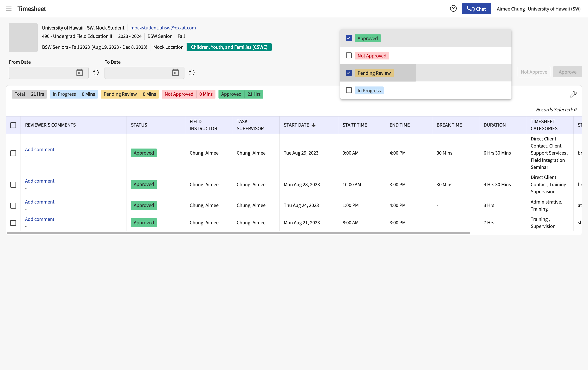Sort by Start Date arrow

[314, 125]
